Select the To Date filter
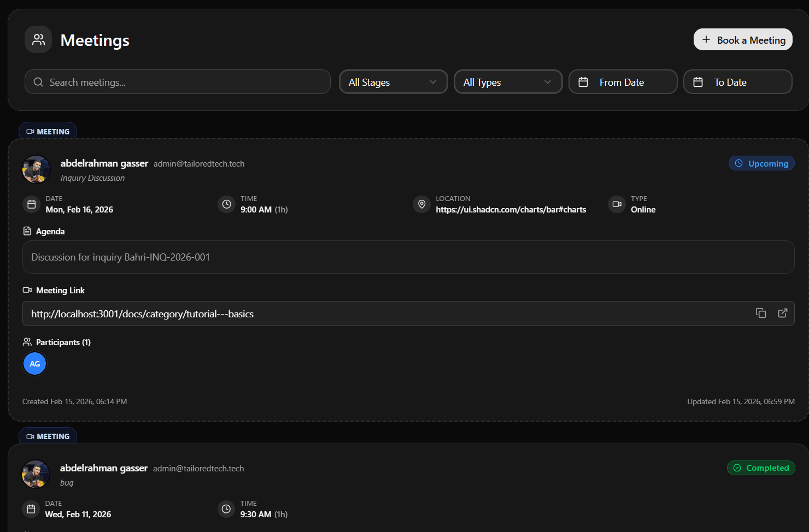Screen dimensions: 809x532 pyautogui.click(x=737, y=81)
